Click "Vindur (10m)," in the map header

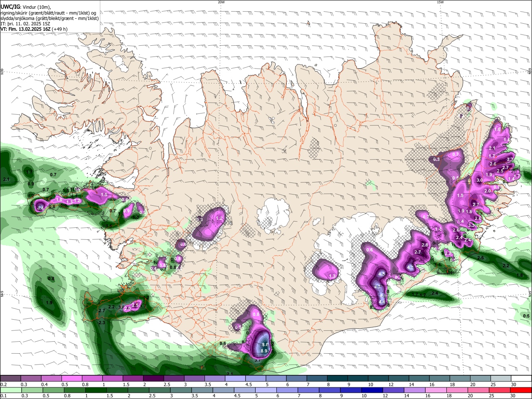click(37, 7)
